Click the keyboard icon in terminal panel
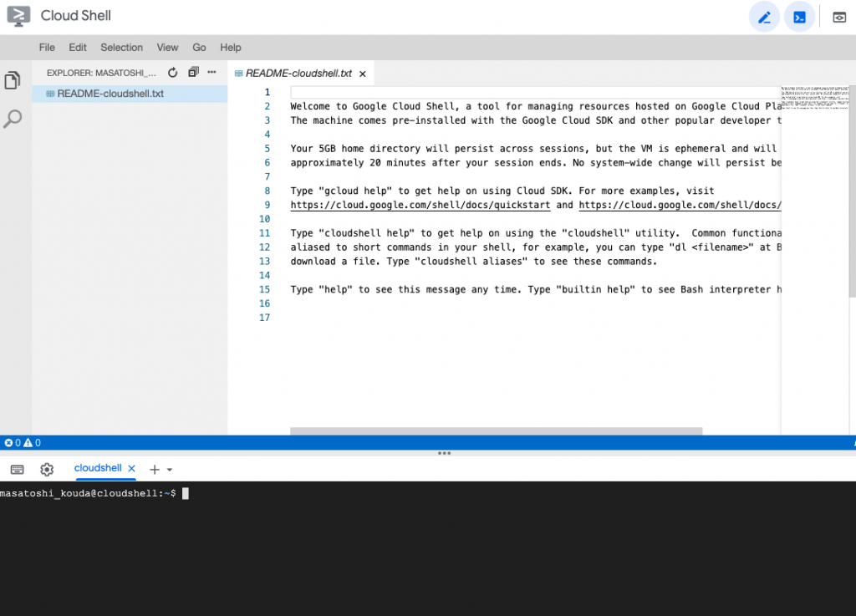Viewport: 856px width, 616px height. pyautogui.click(x=17, y=469)
